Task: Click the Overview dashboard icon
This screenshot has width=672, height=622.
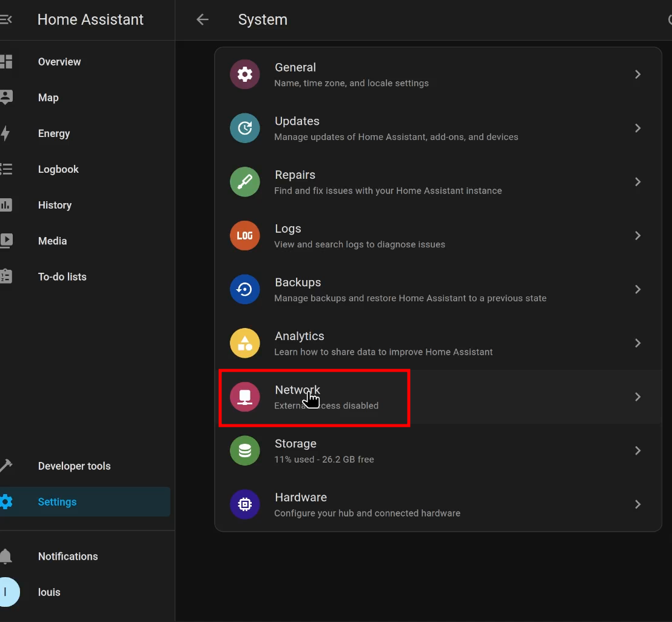Action: pos(6,62)
